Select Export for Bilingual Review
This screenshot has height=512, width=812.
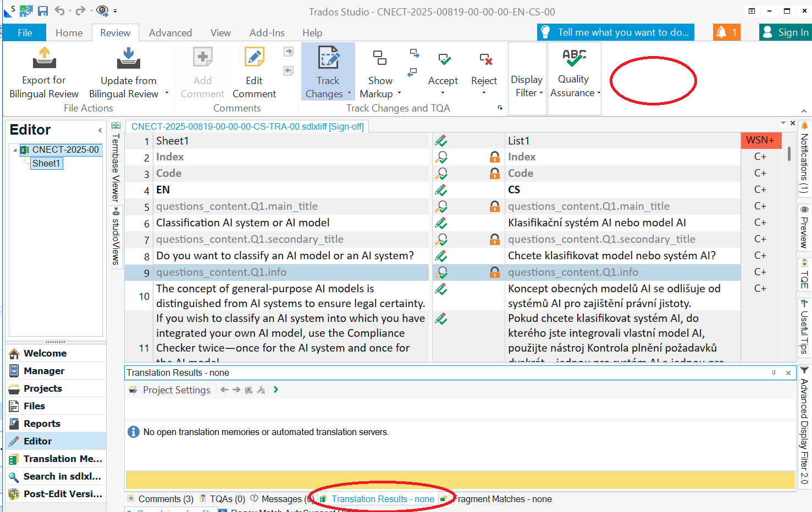(x=43, y=71)
